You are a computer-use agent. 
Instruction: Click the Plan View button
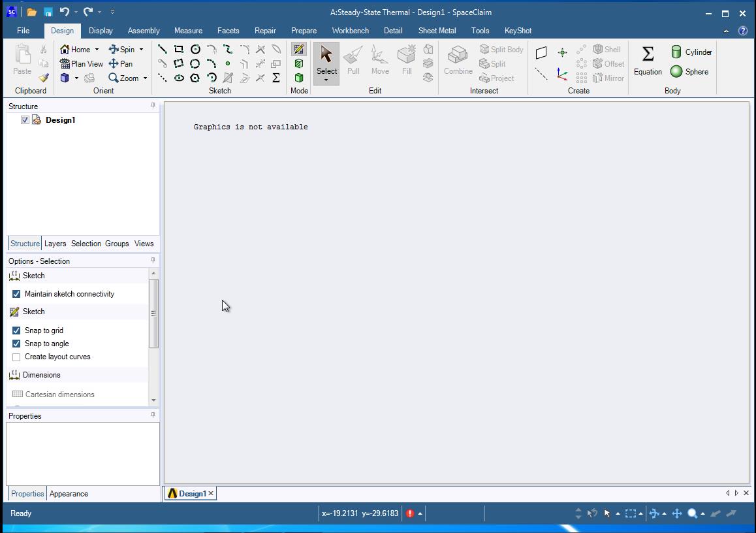[82, 63]
